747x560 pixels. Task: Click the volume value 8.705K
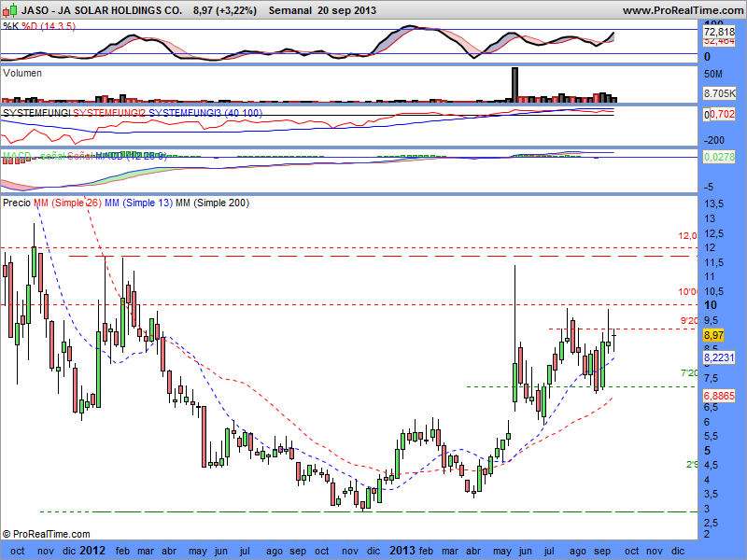[719, 93]
